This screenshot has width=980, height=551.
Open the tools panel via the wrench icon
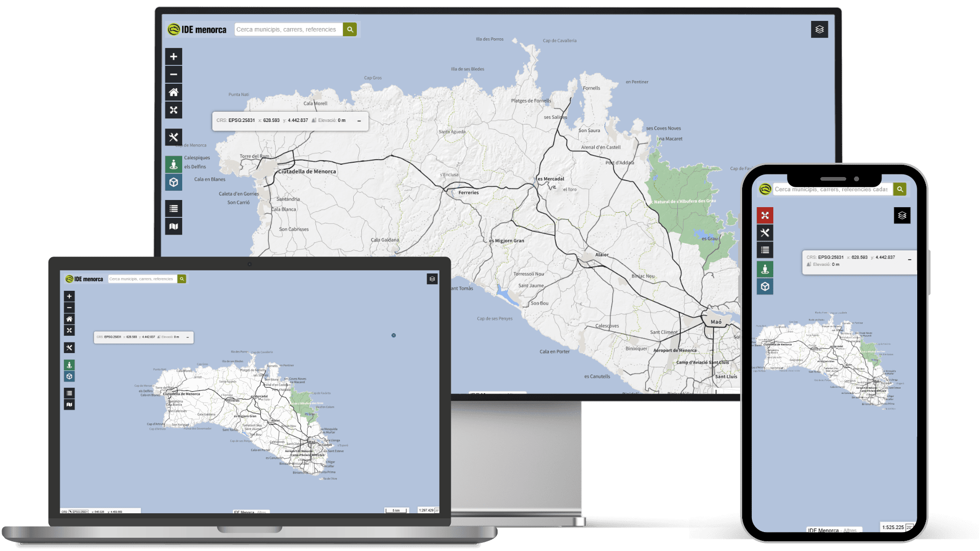tap(174, 137)
